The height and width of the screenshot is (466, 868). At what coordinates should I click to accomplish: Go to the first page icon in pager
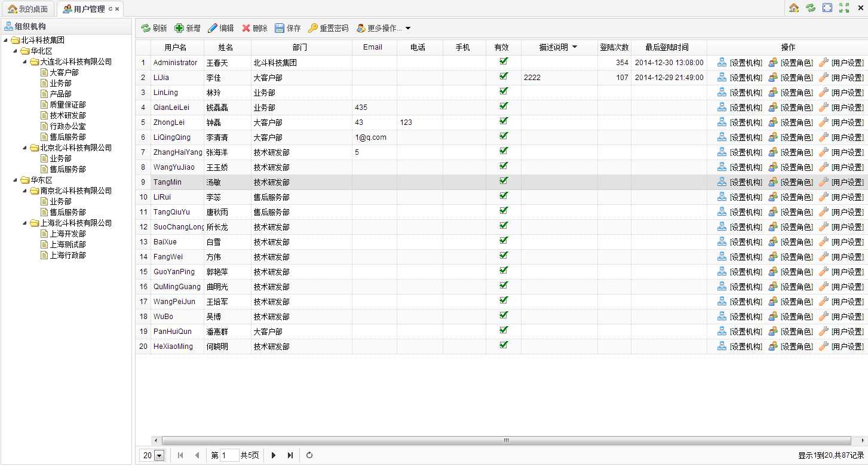pos(180,455)
